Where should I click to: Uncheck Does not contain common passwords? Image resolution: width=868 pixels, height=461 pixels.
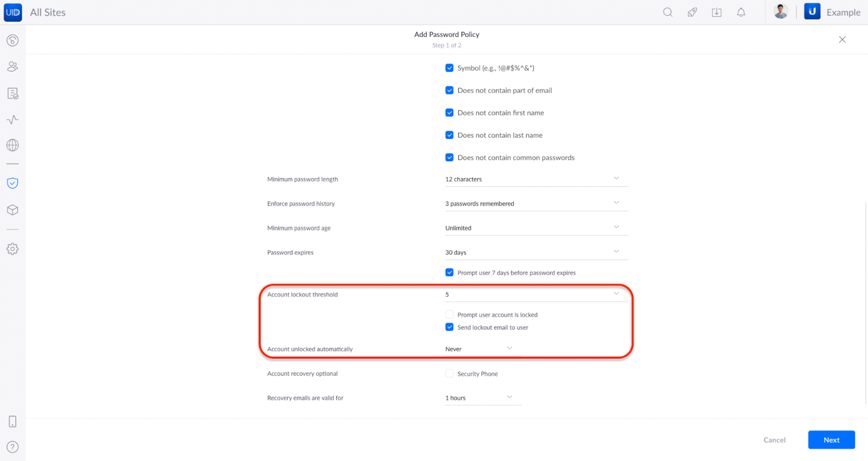tap(449, 157)
